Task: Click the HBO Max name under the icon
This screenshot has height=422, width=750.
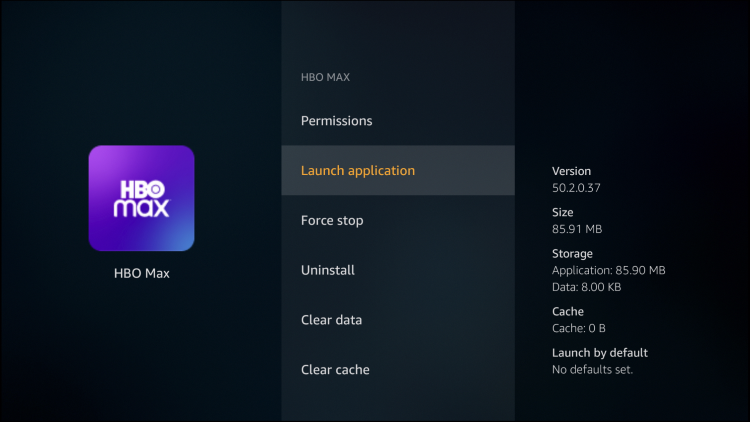Action: point(141,273)
